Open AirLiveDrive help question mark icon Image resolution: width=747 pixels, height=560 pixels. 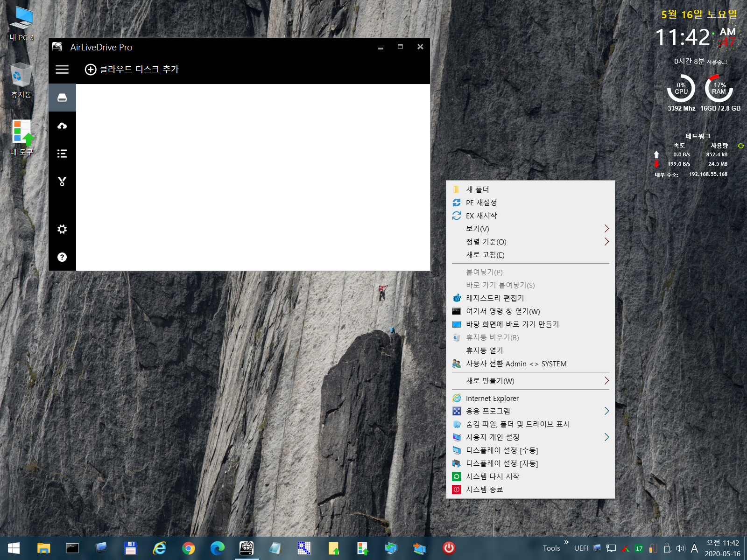62,257
